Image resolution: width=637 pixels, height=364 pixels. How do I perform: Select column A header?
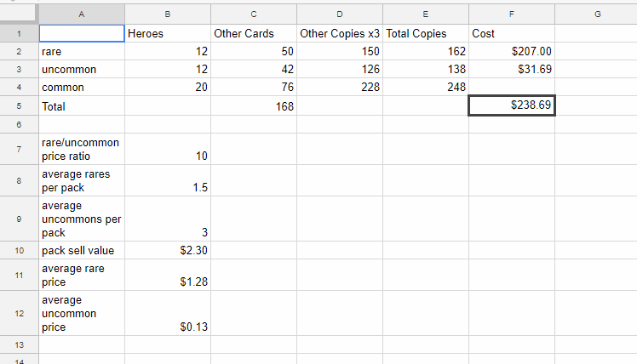pyautogui.click(x=82, y=14)
